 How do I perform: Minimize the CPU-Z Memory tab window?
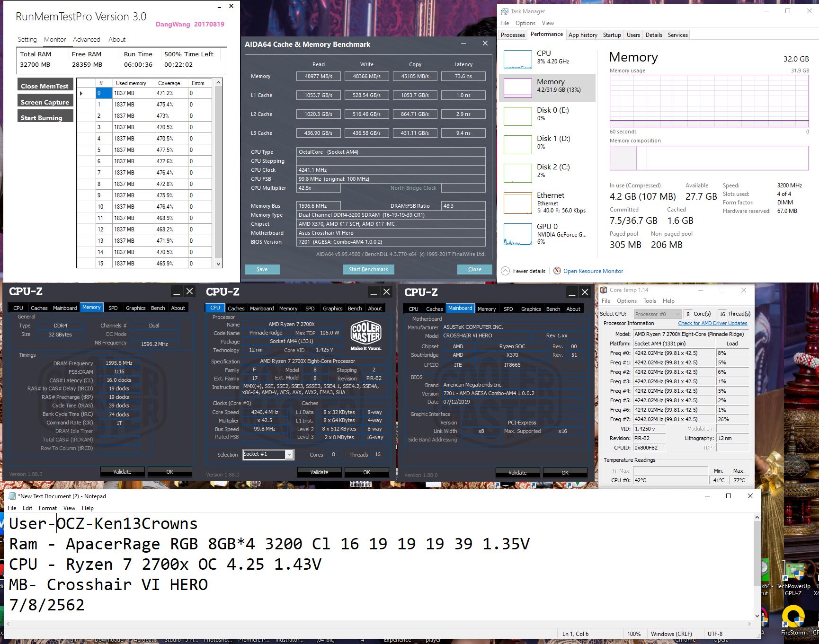pyautogui.click(x=176, y=291)
